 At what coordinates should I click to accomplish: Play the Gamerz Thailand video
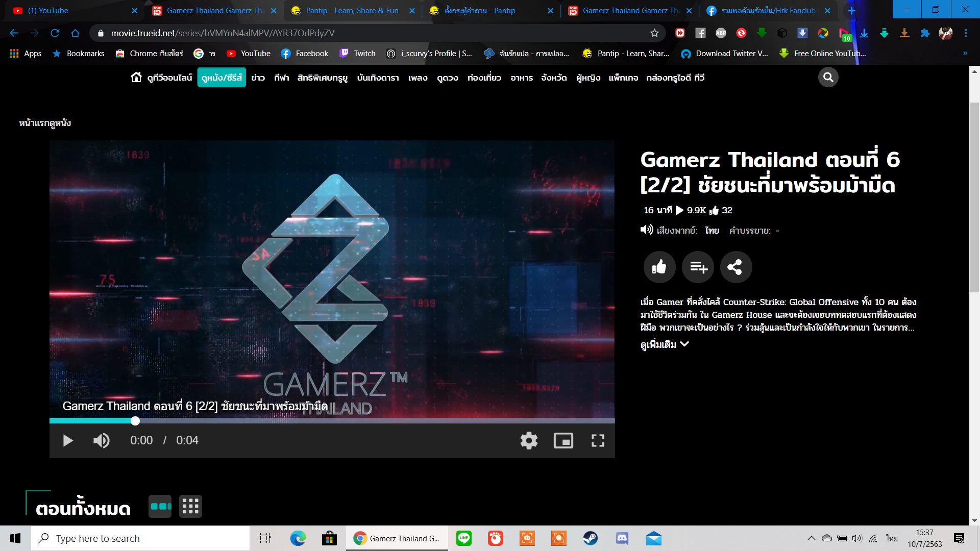pyautogui.click(x=67, y=440)
